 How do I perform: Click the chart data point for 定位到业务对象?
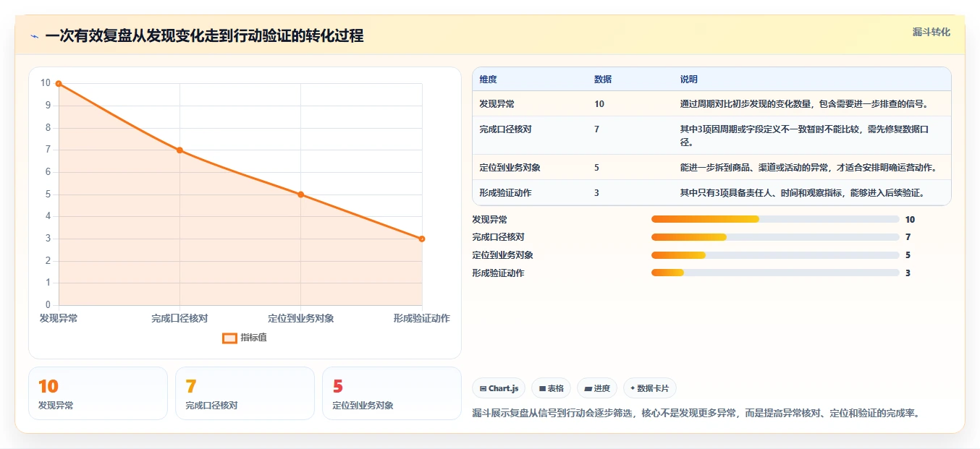[x=300, y=194]
